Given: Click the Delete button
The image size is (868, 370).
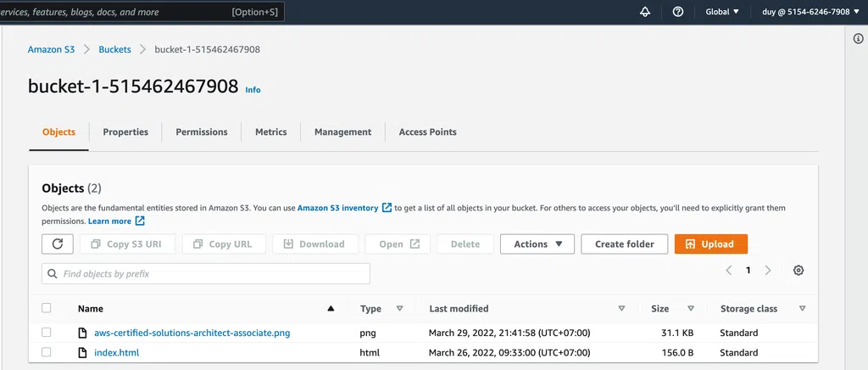Looking at the screenshot, I should click(465, 244).
